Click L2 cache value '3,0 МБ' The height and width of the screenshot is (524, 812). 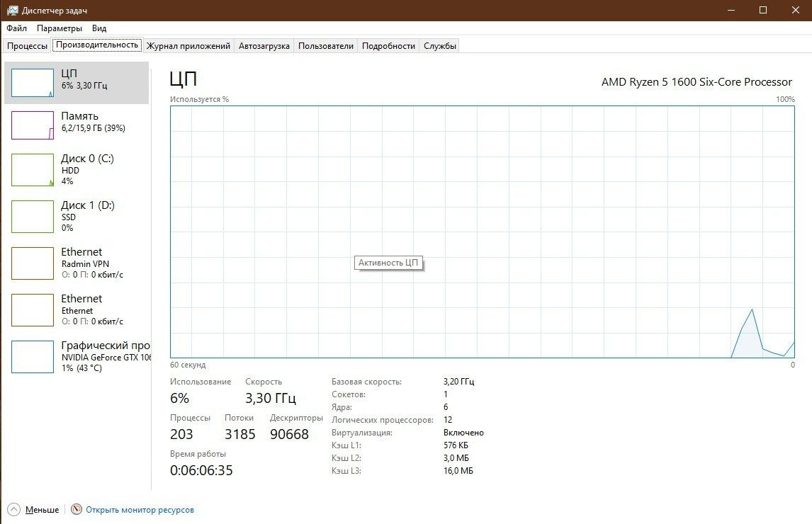tap(456, 458)
